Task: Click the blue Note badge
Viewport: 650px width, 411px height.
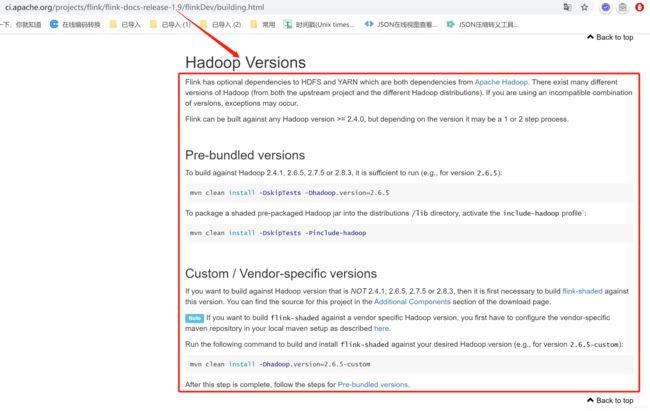Action: pyautogui.click(x=194, y=318)
